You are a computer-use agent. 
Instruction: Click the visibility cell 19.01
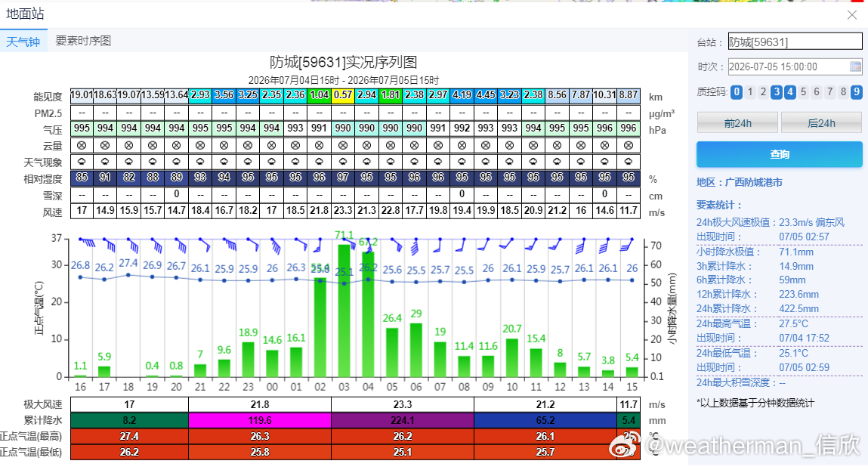coord(82,95)
